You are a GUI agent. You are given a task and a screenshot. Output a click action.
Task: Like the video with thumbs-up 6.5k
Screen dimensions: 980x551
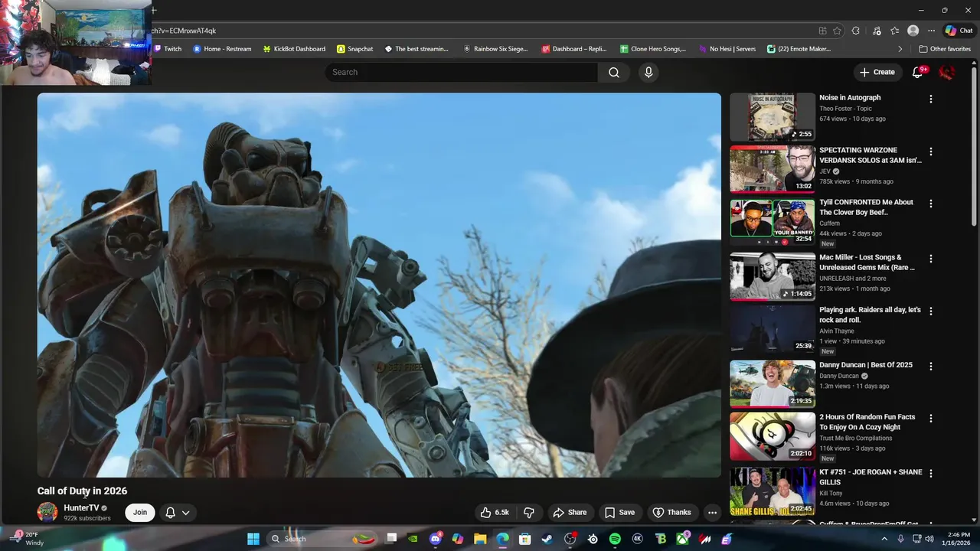click(x=493, y=513)
